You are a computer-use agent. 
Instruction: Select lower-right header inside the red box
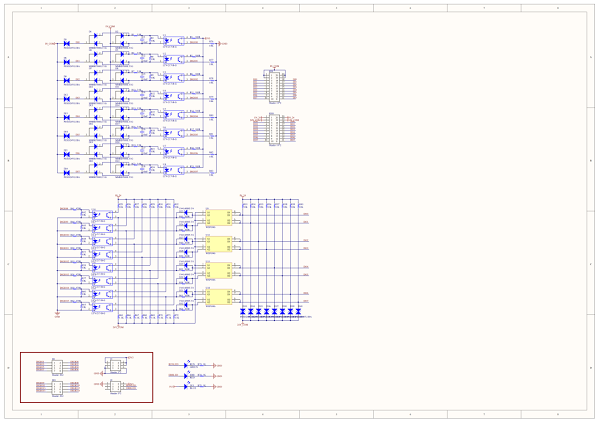(x=116, y=386)
